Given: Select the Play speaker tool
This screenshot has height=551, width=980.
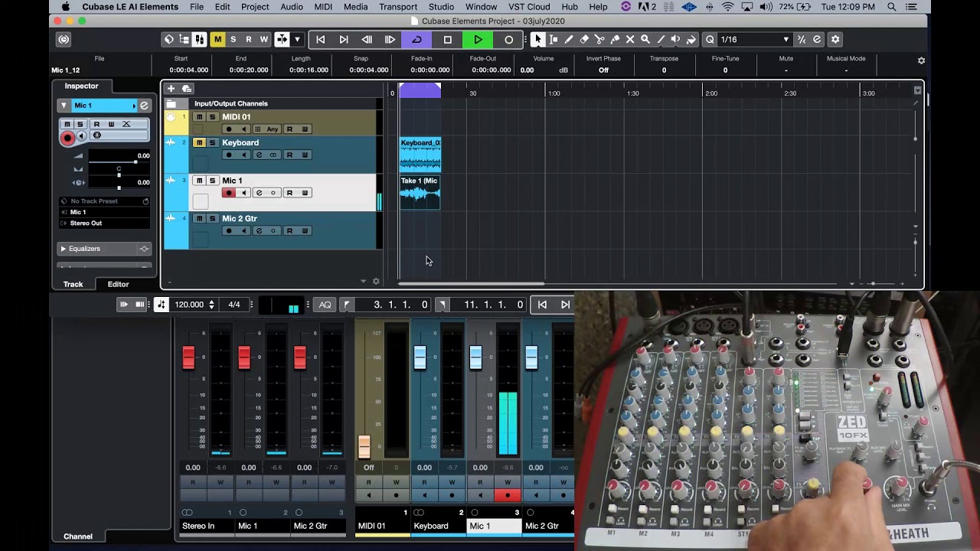Looking at the screenshot, I should tap(676, 40).
